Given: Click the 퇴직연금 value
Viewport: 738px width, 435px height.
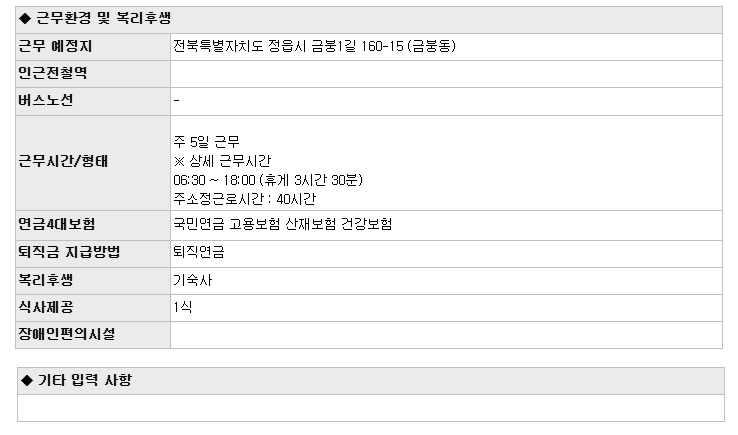Looking at the screenshot, I should click(199, 252).
